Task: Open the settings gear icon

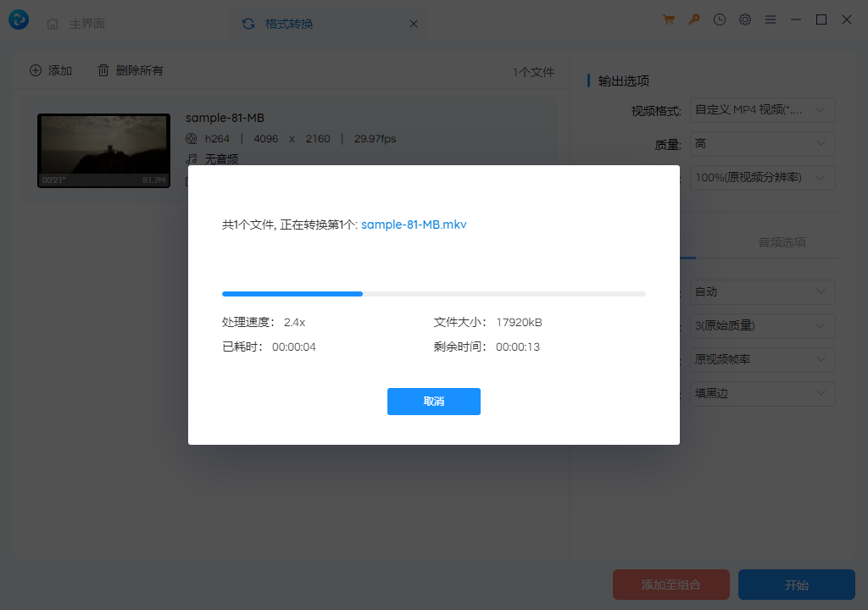Action: pyautogui.click(x=744, y=19)
